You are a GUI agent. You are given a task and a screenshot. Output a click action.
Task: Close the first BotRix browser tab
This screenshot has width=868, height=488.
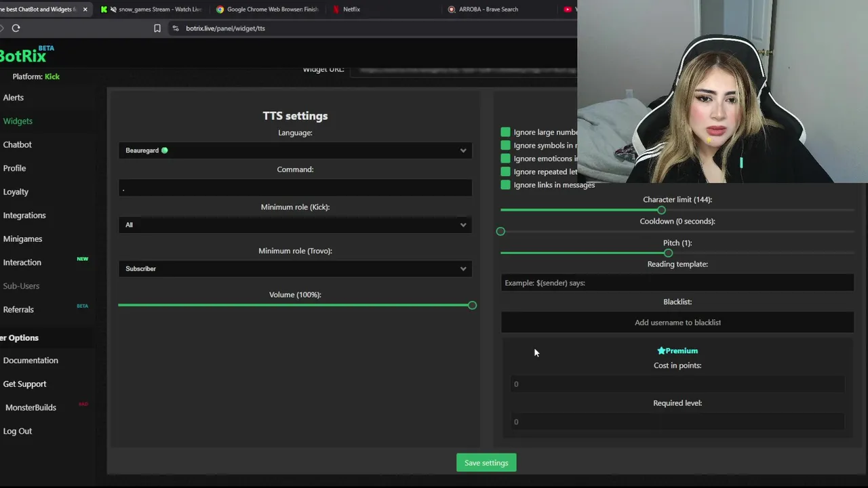click(85, 9)
